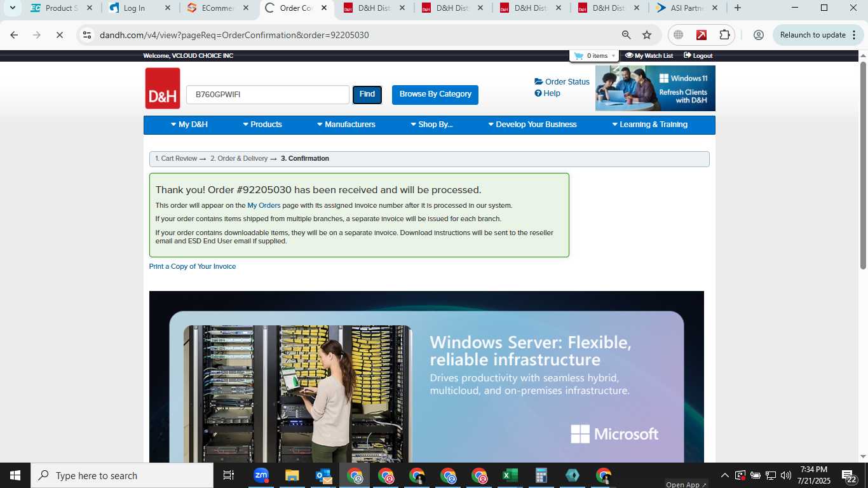Image resolution: width=868 pixels, height=488 pixels.
Task: Click the page vertical scrollbar
Action: coord(863,165)
